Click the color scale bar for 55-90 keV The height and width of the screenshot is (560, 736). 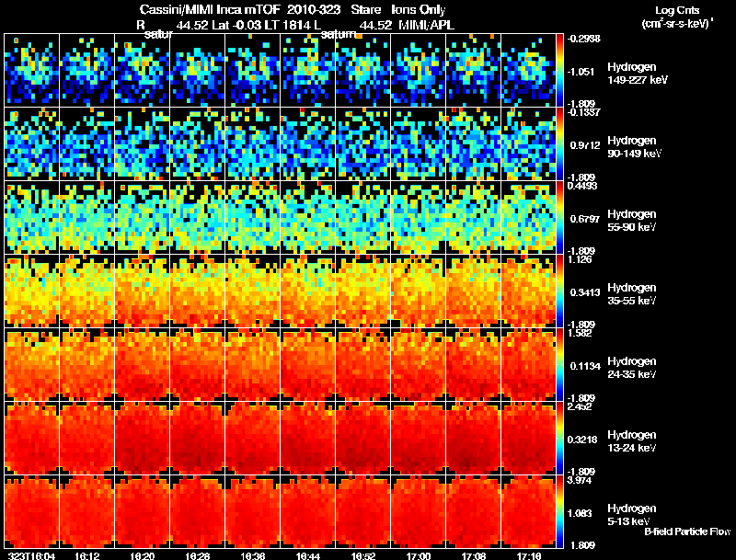[559, 218]
